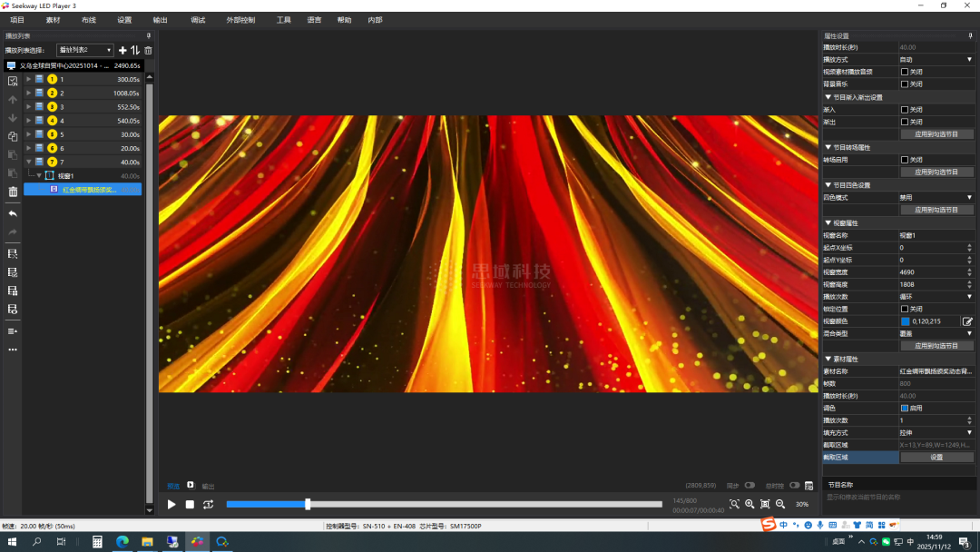The height and width of the screenshot is (552, 980).
Task: Open the window color edit icon
Action: click(x=967, y=321)
